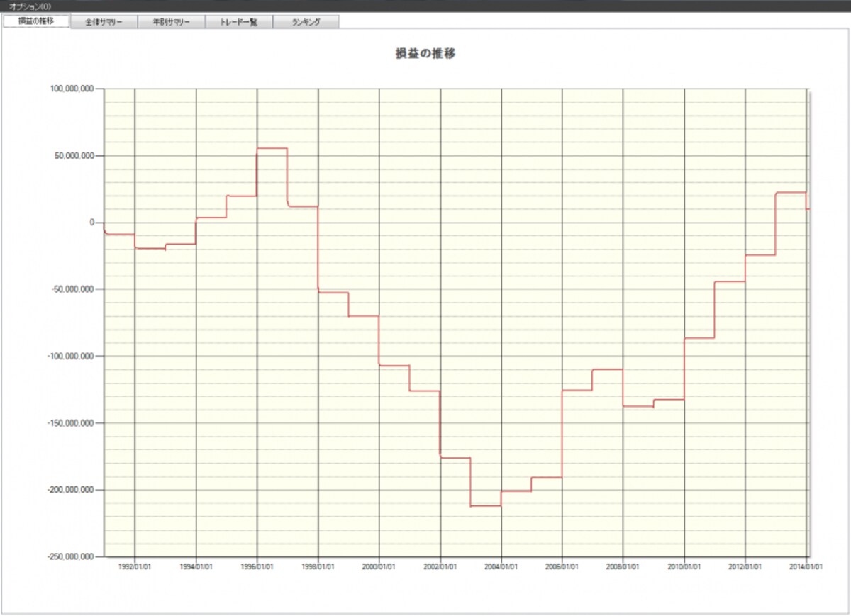Click the 0 value on the y-axis
The height and width of the screenshot is (616, 851).
[91, 223]
